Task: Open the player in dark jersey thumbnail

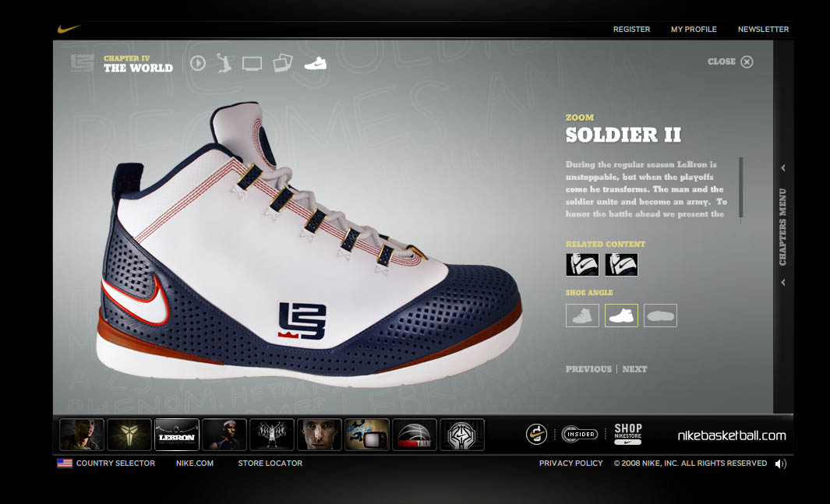Action: point(224,435)
